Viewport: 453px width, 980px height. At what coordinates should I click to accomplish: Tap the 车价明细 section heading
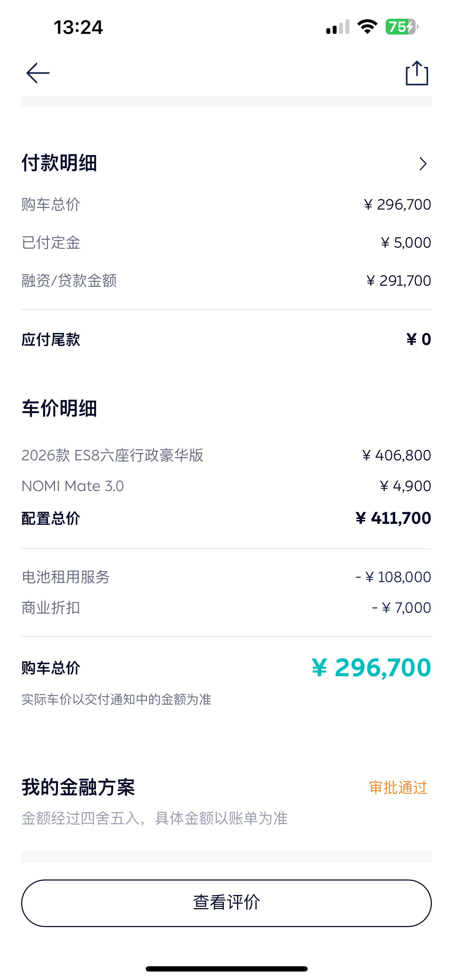coord(59,409)
